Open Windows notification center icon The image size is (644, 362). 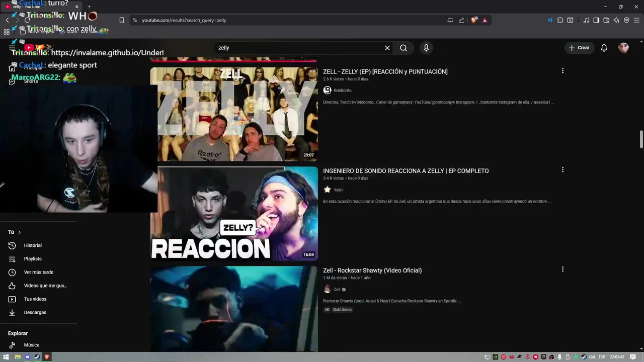pos(633,357)
